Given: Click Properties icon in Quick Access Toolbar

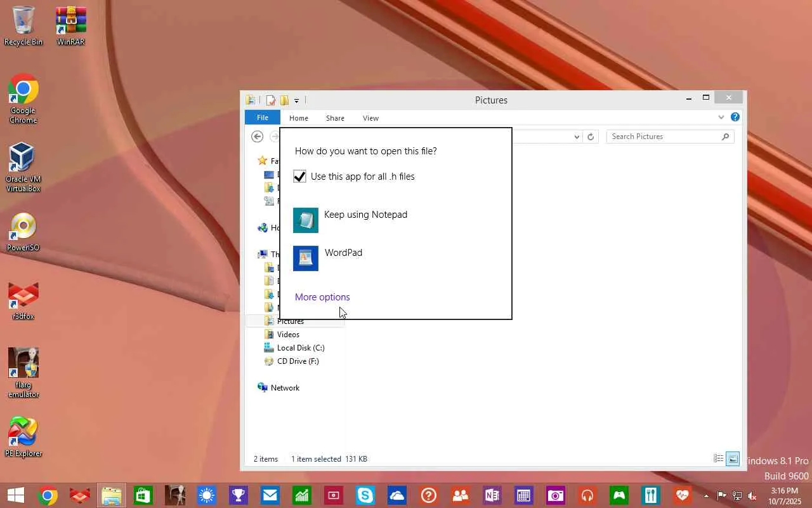Looking at the screenshot, I should click(x=271, y=100).
